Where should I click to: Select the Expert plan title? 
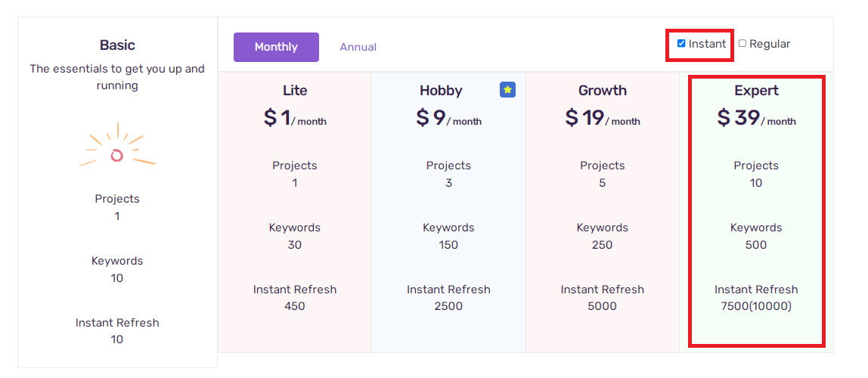[756, 90]
